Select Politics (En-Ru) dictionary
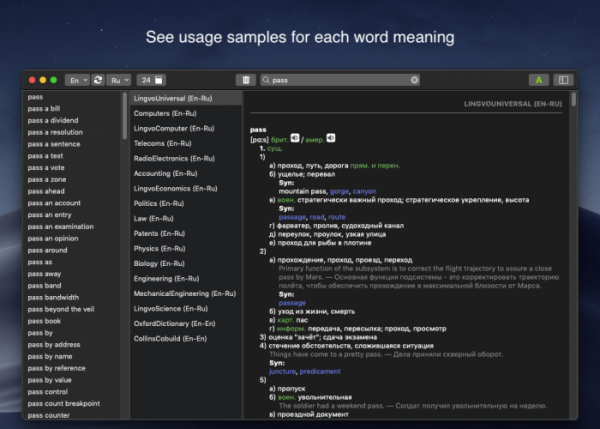The width and height of the screenshot is (600, 429). 186,203
